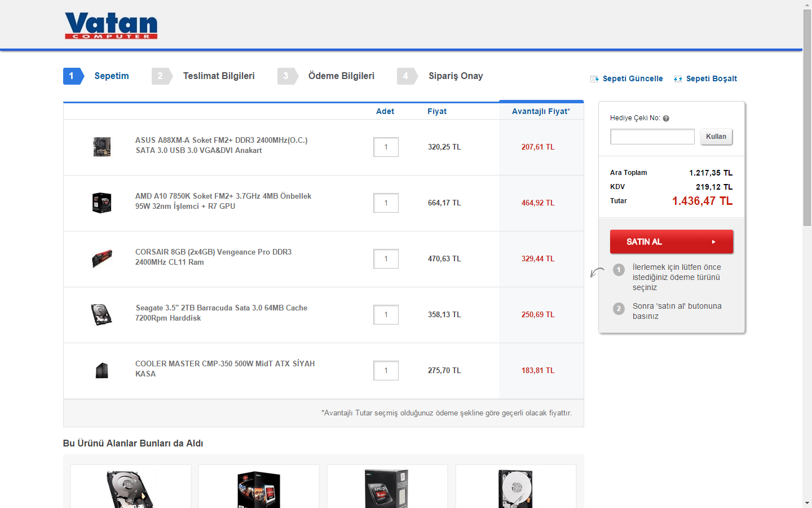Click the page vertical scrollbar thumb
This screenshot has width=812, height=508.
[807, 117]
